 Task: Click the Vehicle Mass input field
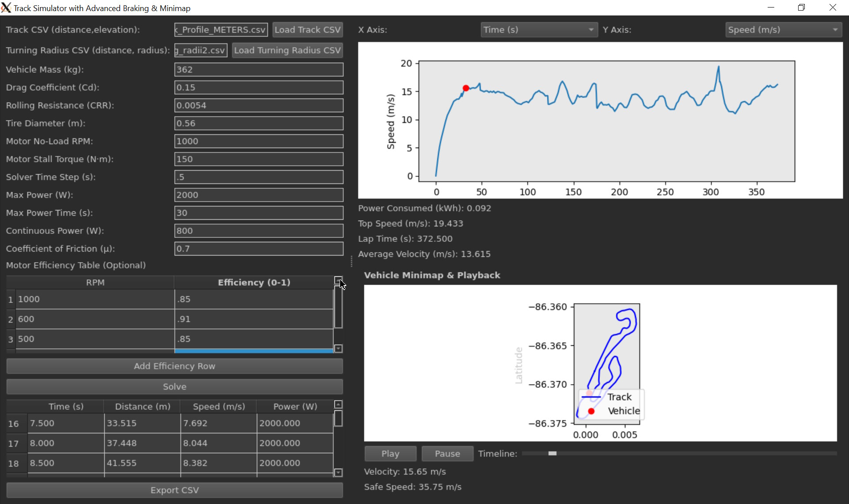point(258,69)
